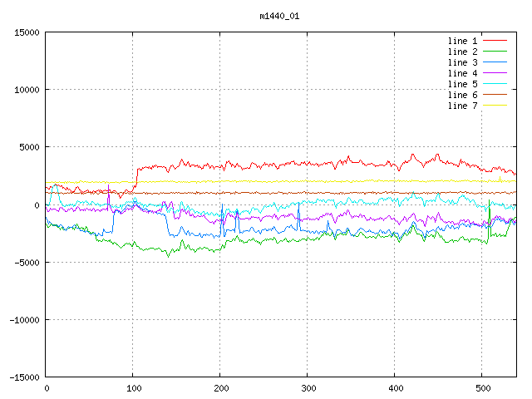Click the 100 tick label on the x-axis
Viewport: 532px width, 399px height.
(133, 388)
